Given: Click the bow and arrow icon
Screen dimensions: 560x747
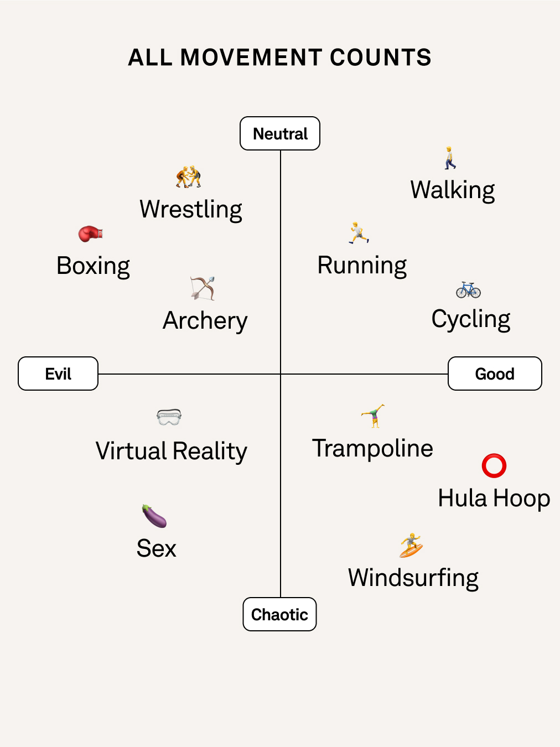Looking at the screenshot, I should (203, 288).
